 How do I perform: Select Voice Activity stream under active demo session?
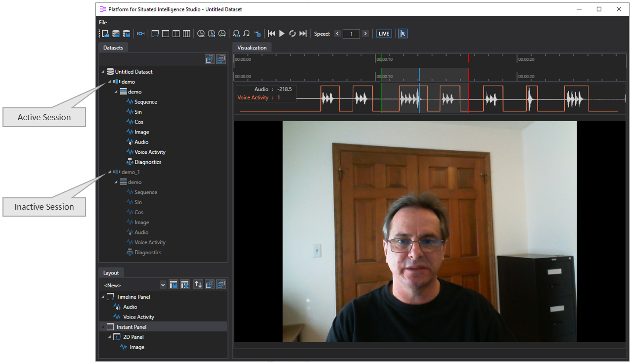[x=150, y=152]
